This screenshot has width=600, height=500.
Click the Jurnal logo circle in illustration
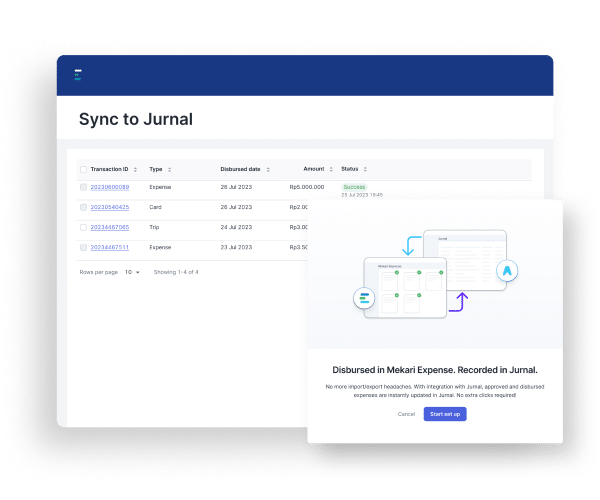click(x=507, y=270)
